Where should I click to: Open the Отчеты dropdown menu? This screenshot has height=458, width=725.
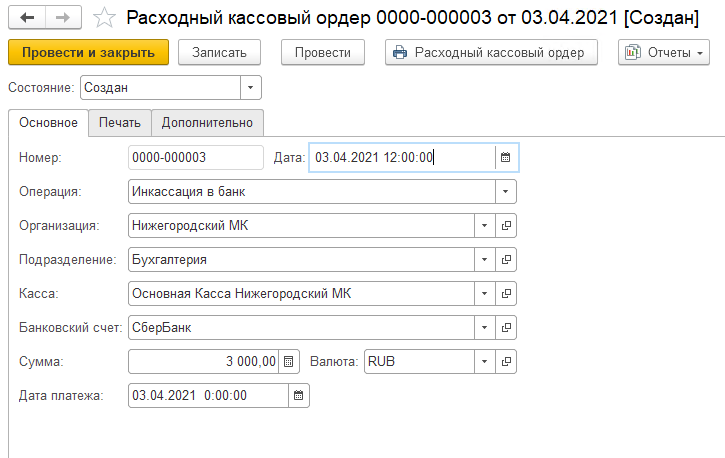(663, 52)
